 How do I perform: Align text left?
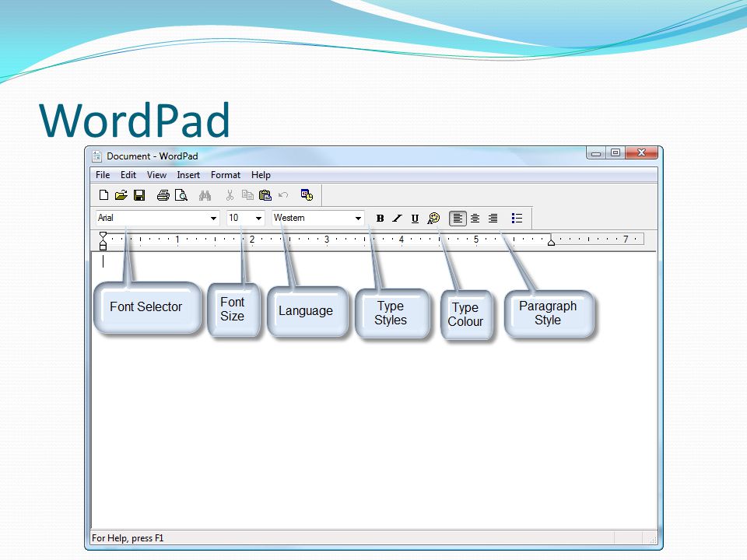pyautogui.click(x=458, y=218)
